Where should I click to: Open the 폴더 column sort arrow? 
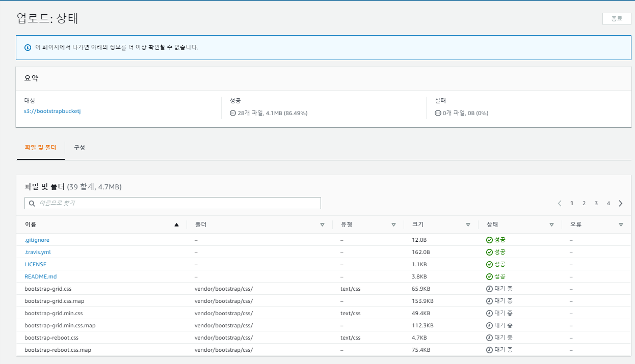pyautogui.click(x=322, y=225)
